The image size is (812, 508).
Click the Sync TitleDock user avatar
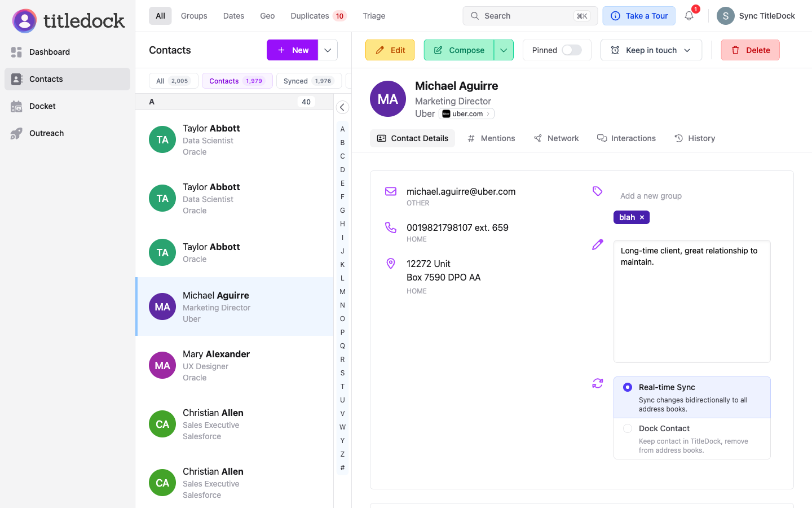[x=725, y=16]
